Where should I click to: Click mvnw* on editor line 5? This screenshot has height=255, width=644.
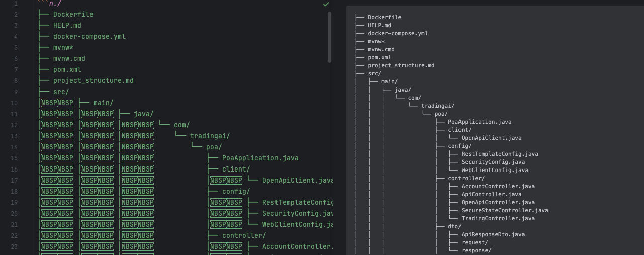(63, 47)
